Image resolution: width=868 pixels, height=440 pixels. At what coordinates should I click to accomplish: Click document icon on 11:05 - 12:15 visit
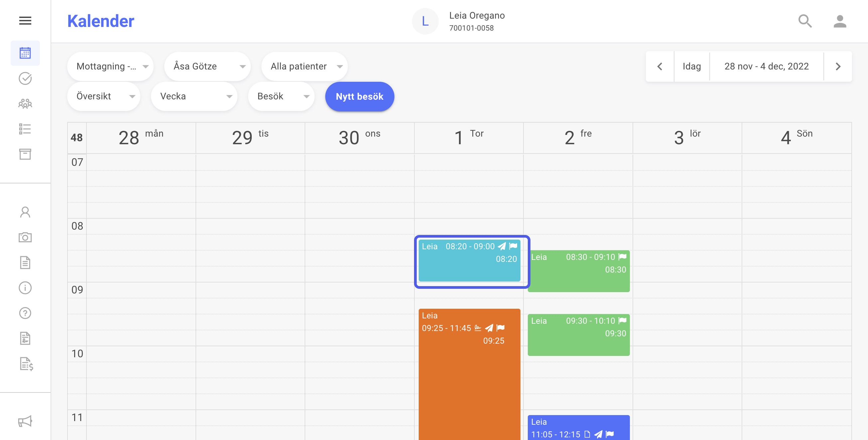coord(587,434)
